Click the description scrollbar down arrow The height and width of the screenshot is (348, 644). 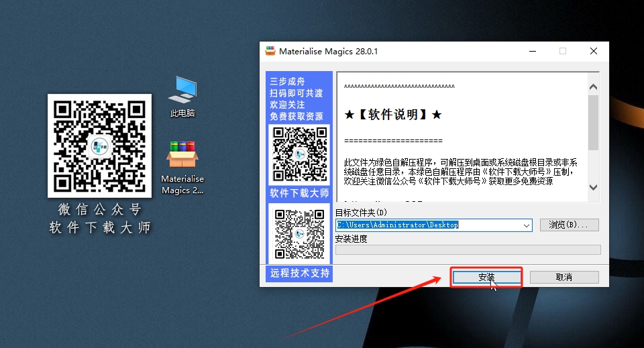(593, 187)
